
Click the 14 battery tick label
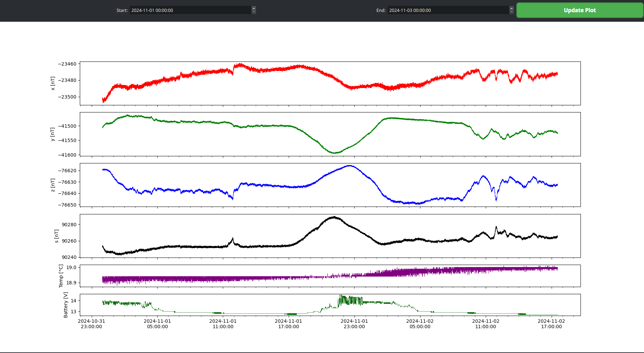tap(74, 301)
